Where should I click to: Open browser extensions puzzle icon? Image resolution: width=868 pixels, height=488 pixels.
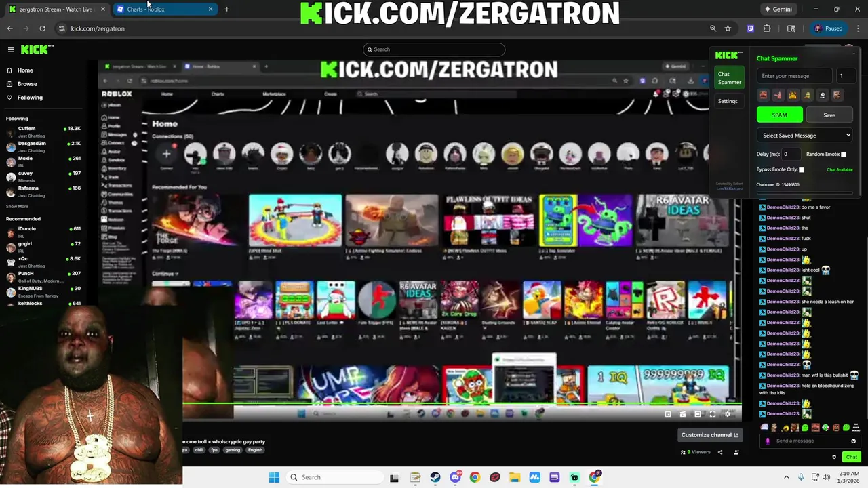[x=767, y=28]
